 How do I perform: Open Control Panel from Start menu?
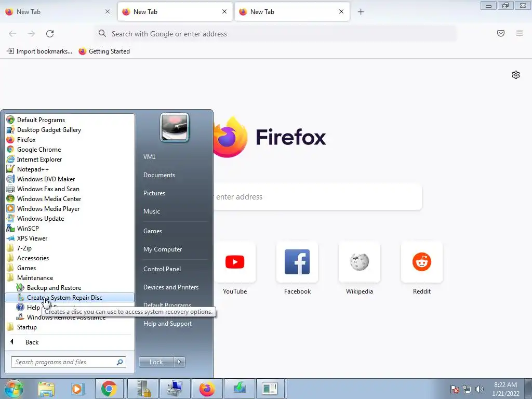pos(162,269)
